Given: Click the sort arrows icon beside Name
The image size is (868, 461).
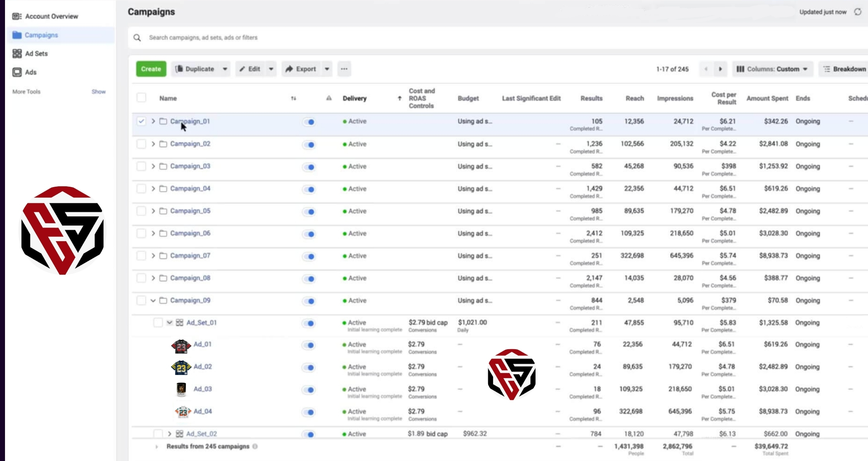Looking at the screenshot, I should tap(293, 98).
